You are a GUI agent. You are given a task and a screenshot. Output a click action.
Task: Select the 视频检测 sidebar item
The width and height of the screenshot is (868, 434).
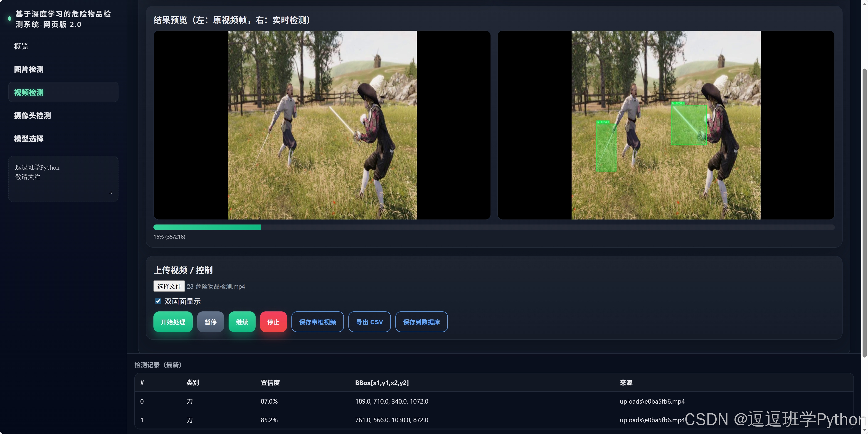63,92
